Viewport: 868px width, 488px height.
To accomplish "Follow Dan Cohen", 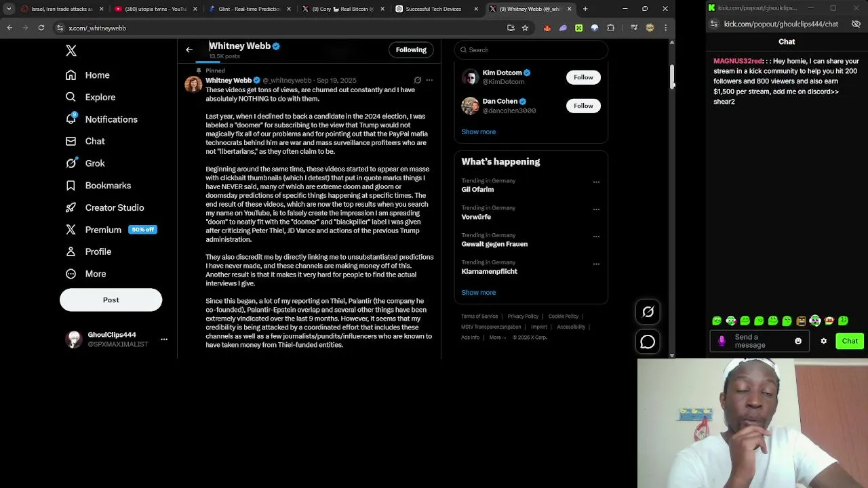I will (583, 106).
